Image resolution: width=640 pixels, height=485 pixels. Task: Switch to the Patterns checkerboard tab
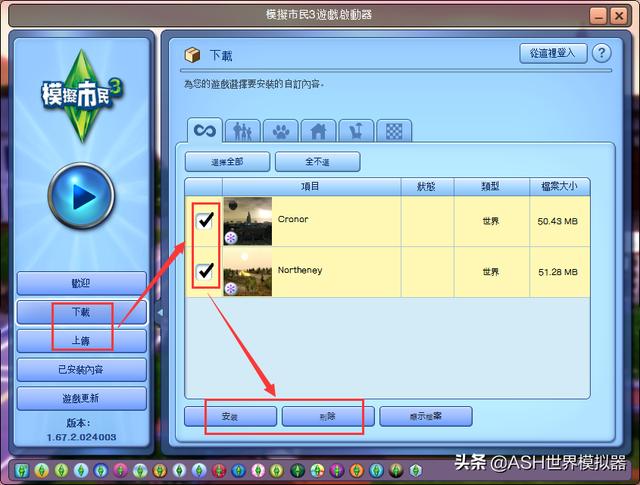pos(394,131)
